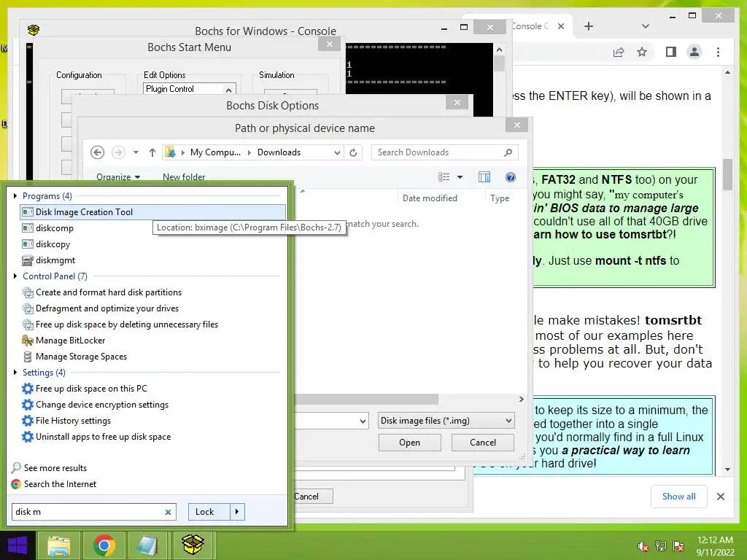Open Chrome profile avatar

(x=694, y=52)
